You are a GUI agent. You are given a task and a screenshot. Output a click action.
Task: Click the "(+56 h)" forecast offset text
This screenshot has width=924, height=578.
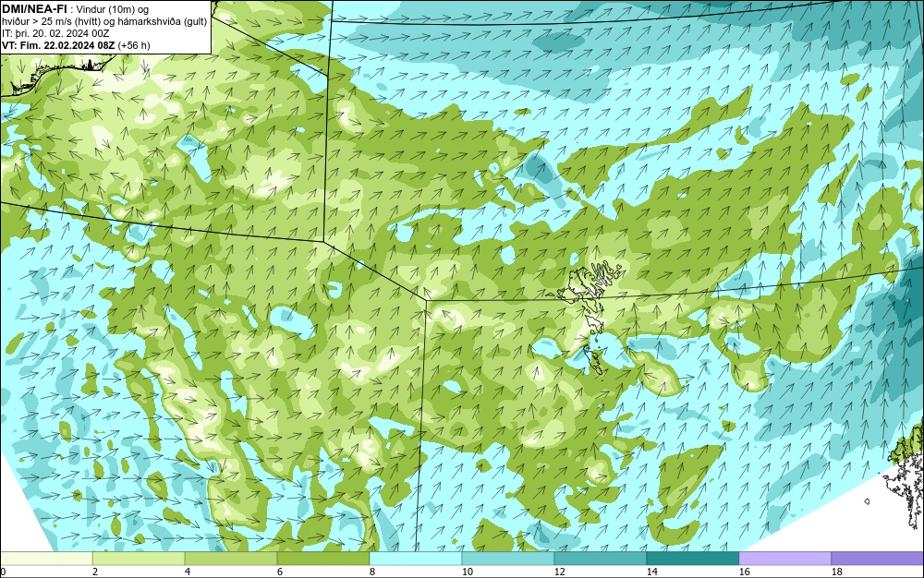click(134, 45)
